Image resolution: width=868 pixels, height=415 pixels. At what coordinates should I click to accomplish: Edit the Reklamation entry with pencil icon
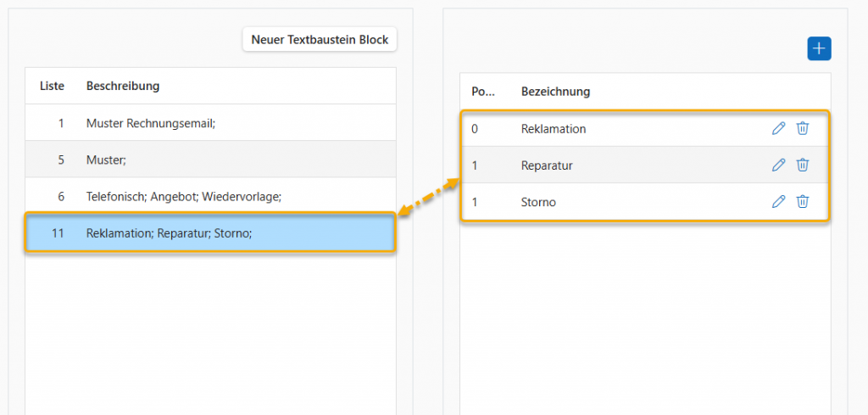click(x=778, y=129)
